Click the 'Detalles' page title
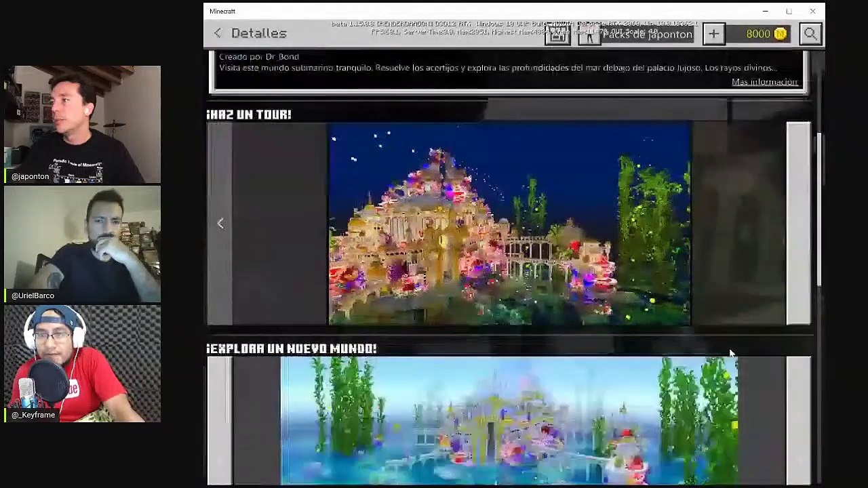868x488 pixels. [x=258, y=33]
